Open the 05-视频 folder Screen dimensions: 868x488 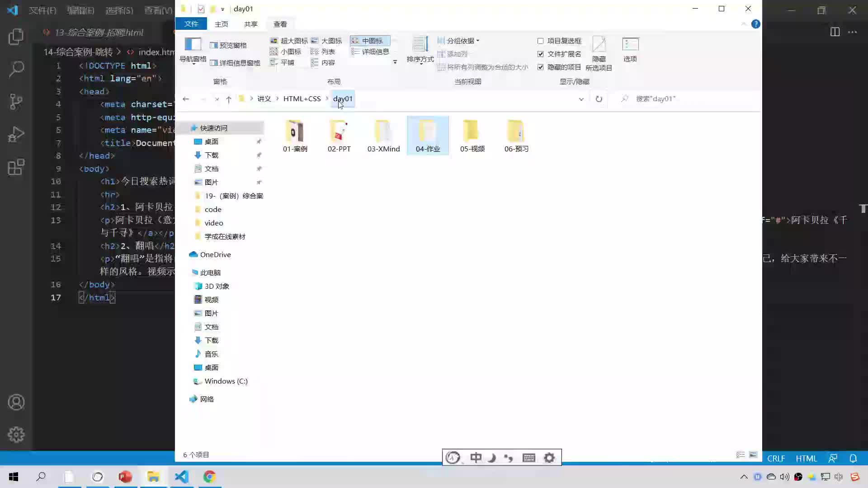[472, 136]
